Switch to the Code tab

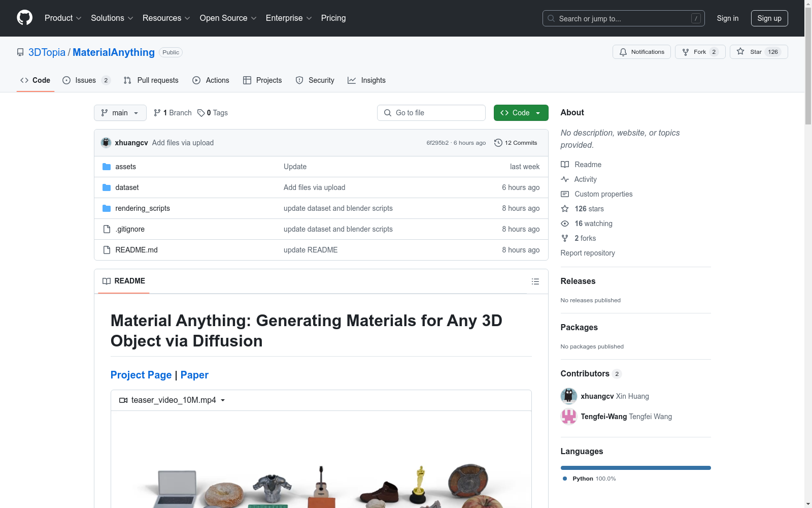(x=35, y=80)
